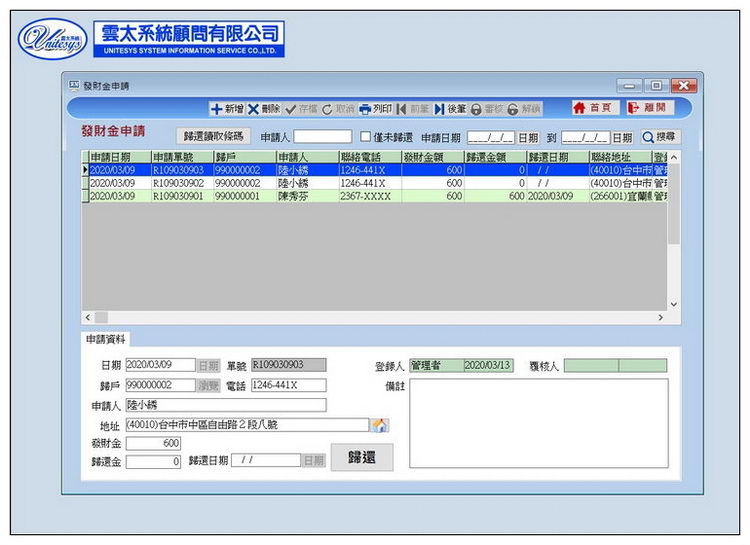This screenshot has width=750, height=545.
Task: Select row with 申請單號 R109030901
Action: tap(179, 197)
